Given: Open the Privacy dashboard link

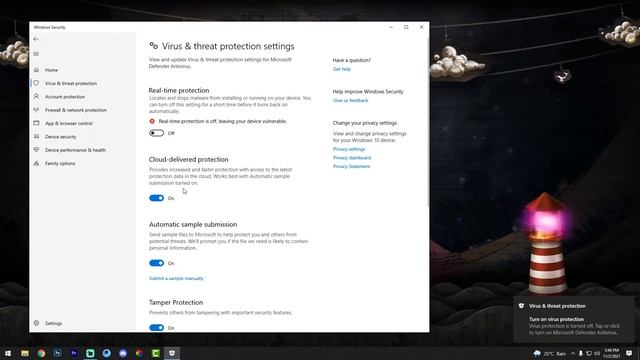Looking at the screenshot, I should [352, 158].
